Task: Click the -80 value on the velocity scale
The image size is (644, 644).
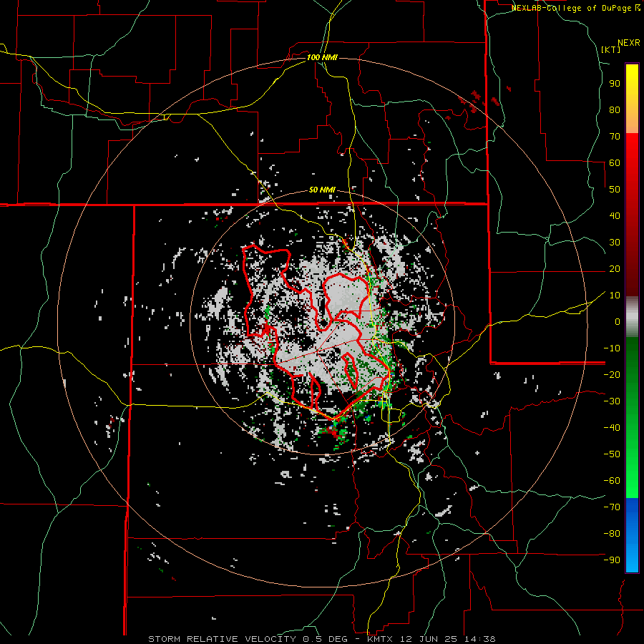Action: click(x=612, y=534)
